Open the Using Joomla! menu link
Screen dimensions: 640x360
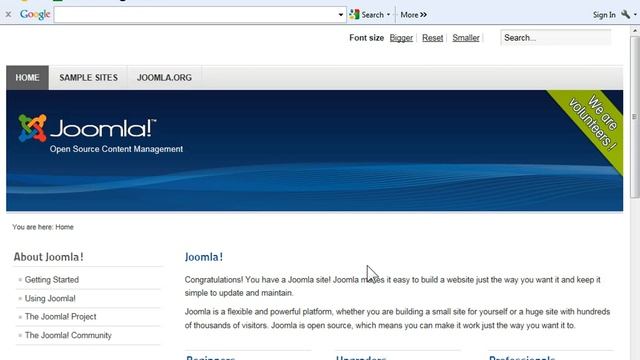click(x=50, y=298)
